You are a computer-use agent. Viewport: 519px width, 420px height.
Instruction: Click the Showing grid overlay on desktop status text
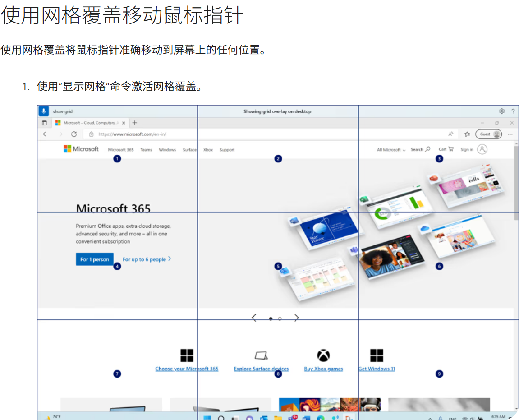coord(277,111)
